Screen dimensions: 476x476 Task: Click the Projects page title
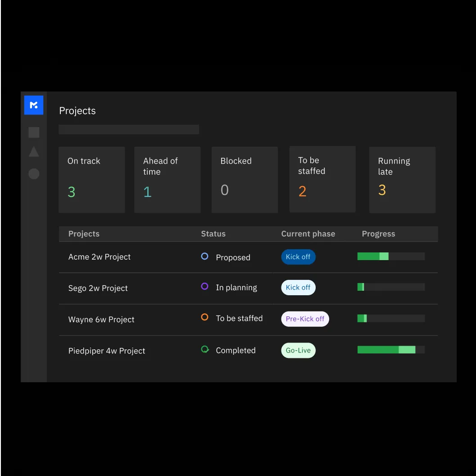click(x=77, y=110)
